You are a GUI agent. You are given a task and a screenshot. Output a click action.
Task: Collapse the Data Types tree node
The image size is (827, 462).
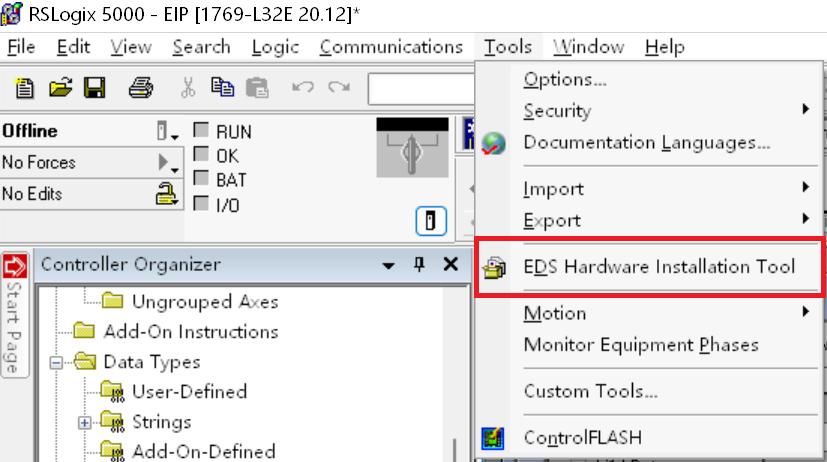click(56, 362)
